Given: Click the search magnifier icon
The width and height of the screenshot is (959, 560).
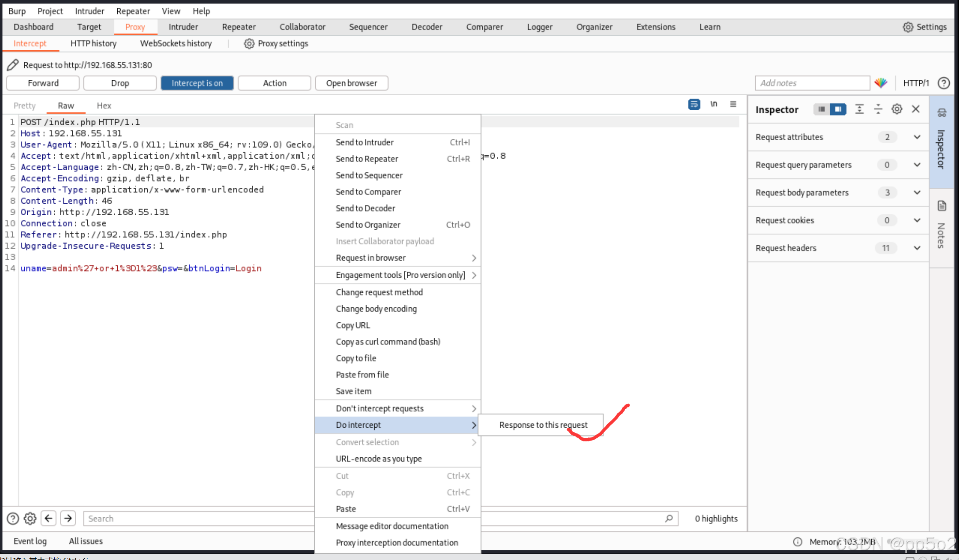Looking at the screenshot, I should click(x=669, y=519).
